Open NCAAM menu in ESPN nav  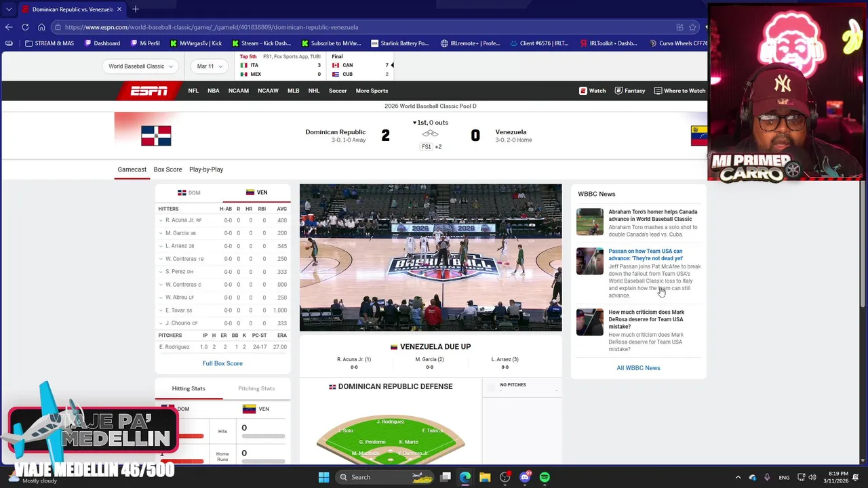(x=239, y=91)
